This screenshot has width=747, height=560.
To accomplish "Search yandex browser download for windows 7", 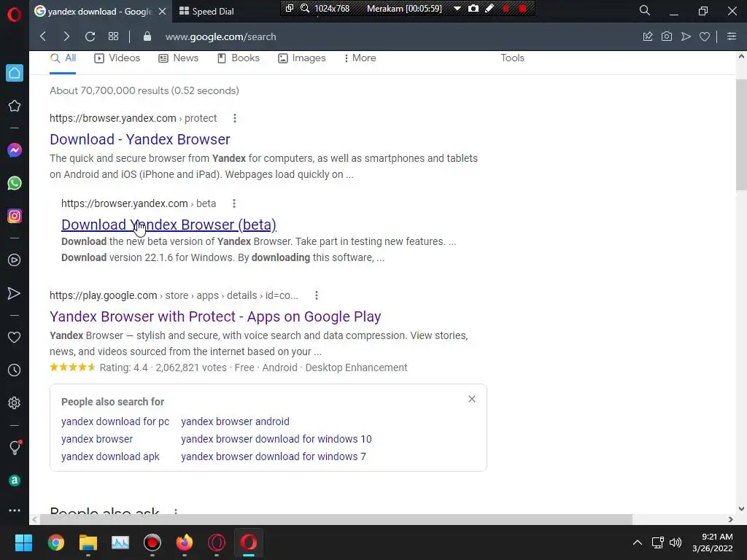I will (x=274, y=456).
